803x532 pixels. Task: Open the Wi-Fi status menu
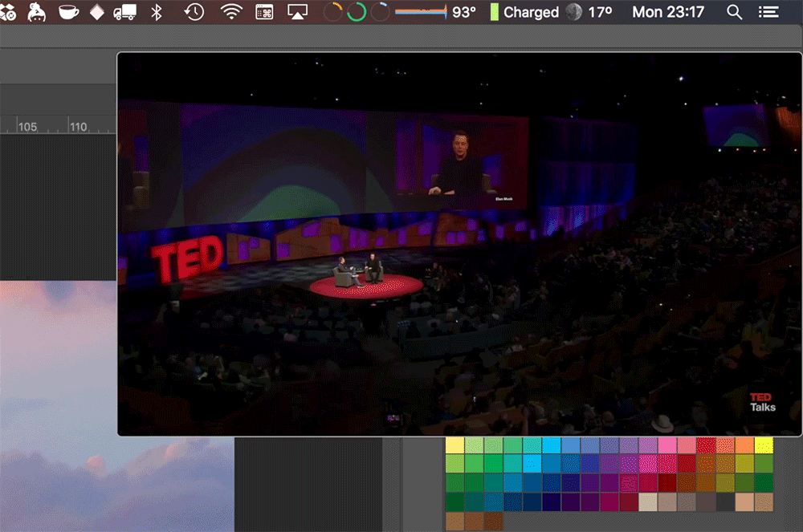[231, 12]
